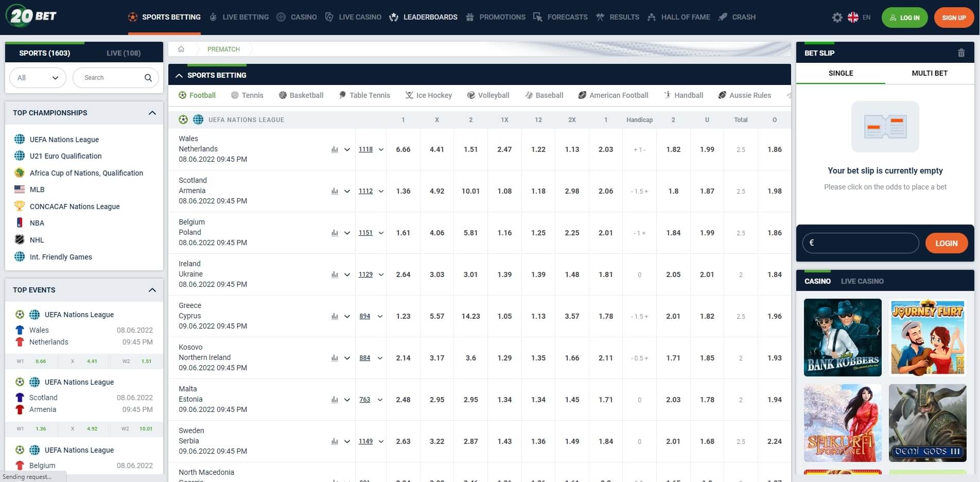Select the Football sport filter icon

coord(183,95)
